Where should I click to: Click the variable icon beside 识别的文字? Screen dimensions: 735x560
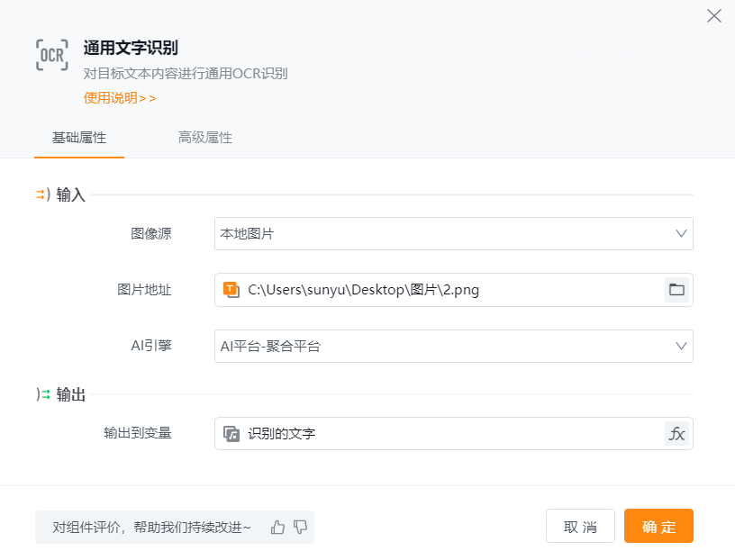tap(231, 434)
